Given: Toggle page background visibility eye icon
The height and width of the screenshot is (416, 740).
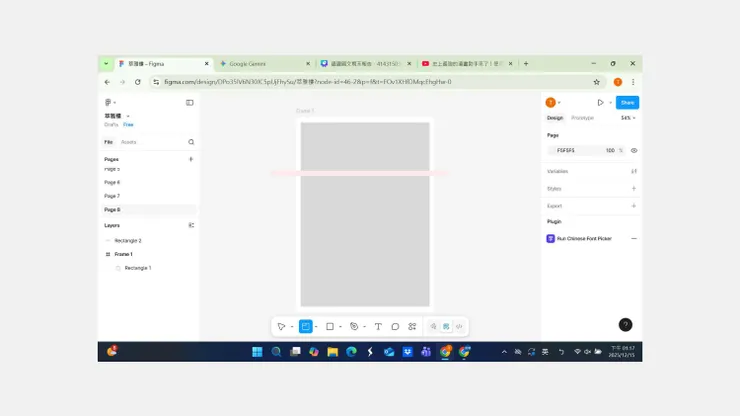Looking at the screenshot, I should [634, 151].
